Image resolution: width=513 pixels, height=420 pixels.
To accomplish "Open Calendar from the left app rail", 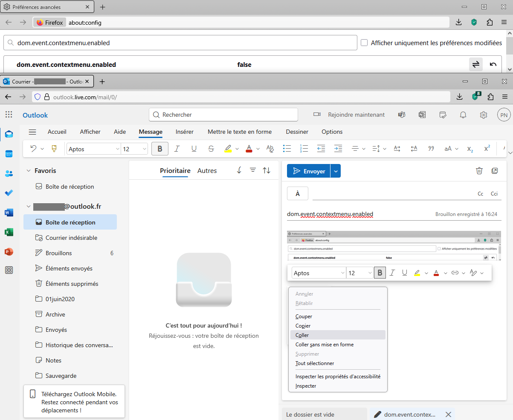I will (9, 154).
